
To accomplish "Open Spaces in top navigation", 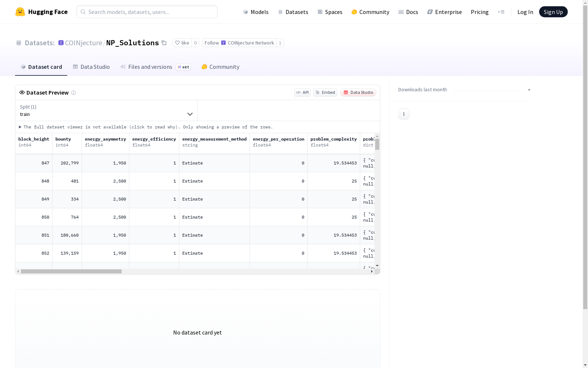I will pyautogui.click(x=330, y=12).
